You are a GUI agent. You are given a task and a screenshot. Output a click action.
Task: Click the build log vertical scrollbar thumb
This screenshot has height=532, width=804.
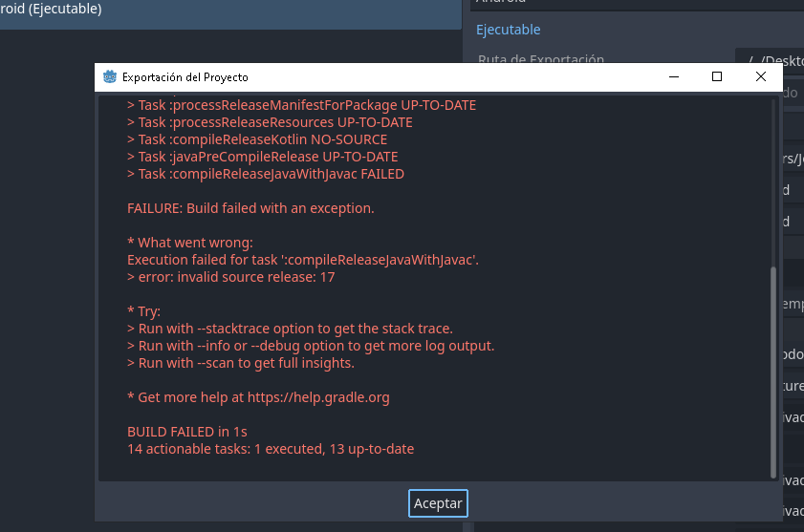click(773, 372)
